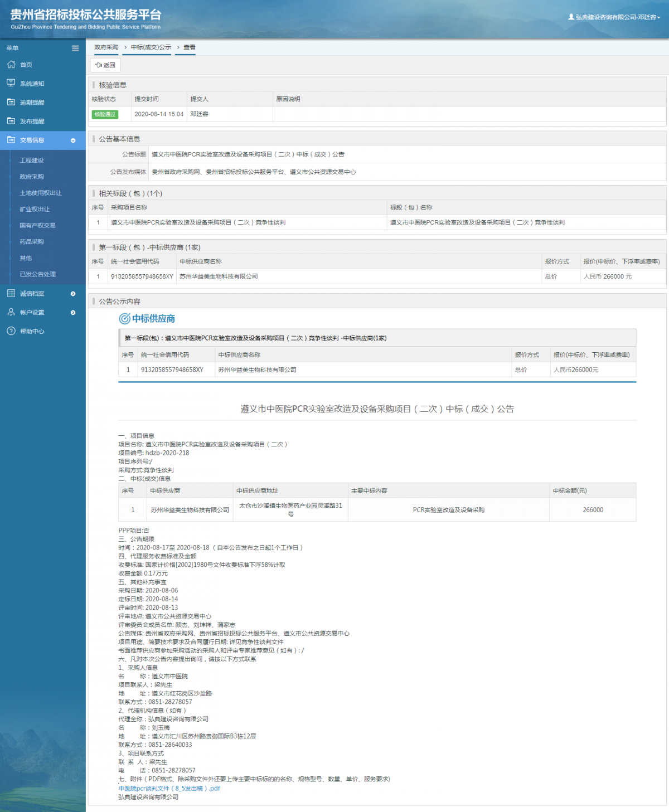669x812 pixels.
Task: Click the 公告发布媒体 value text
Action: [254, 172]
